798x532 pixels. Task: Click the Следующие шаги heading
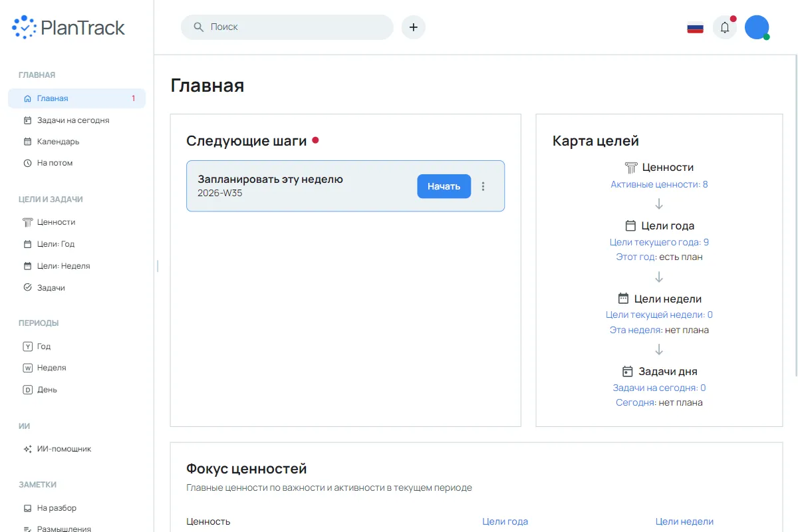click(247, 141)
